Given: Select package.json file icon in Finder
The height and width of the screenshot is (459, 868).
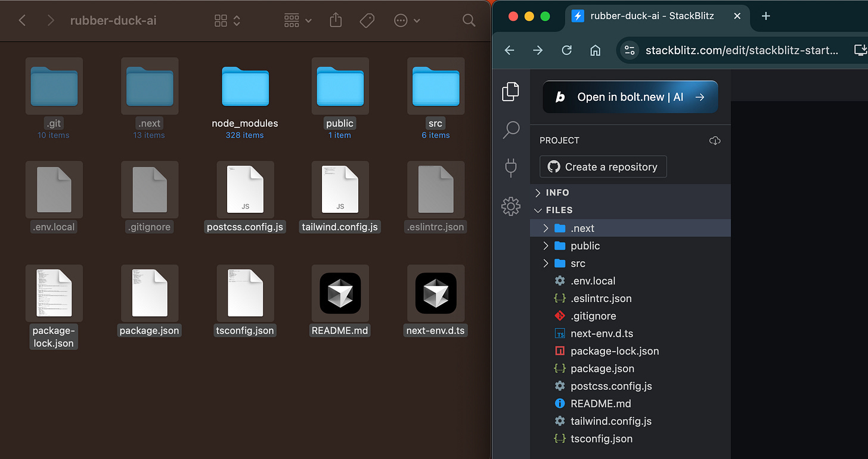Looking at the screenshot, I should click(x=150, y=293).
